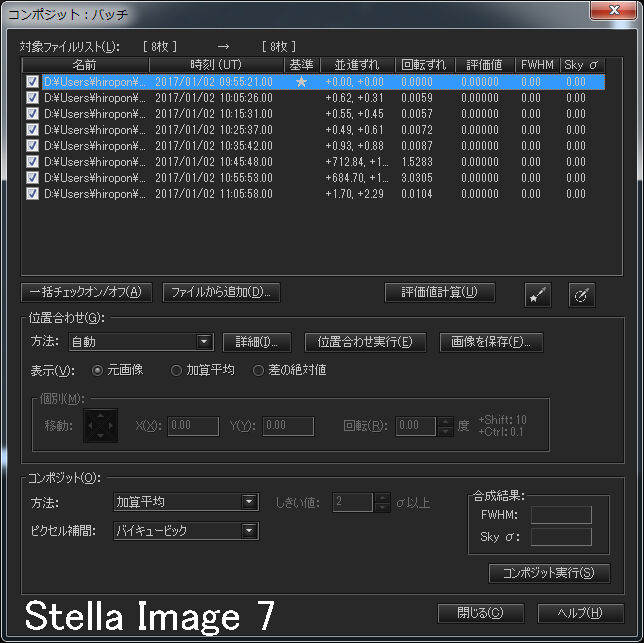Uncheck the file row timed 10:05:26.00
644x643 pixels.
pyautogui.click(x=32, y=98)
